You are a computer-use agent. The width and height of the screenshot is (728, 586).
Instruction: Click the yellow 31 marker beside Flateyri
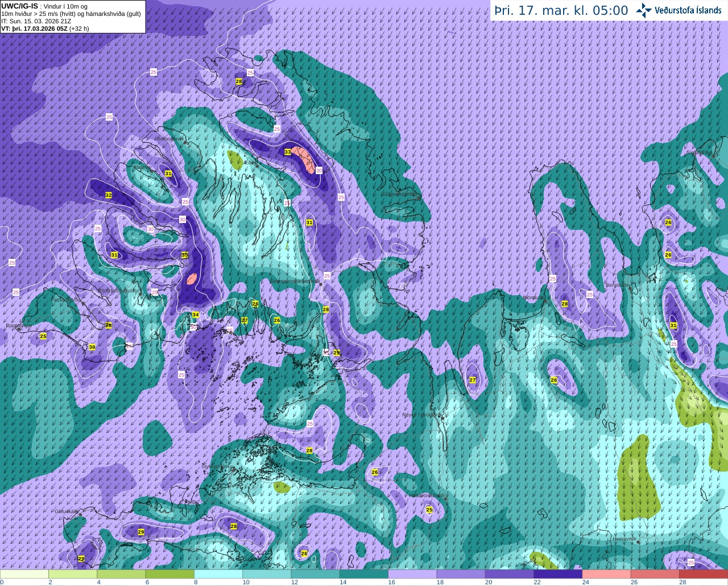[x=168, y=174]
